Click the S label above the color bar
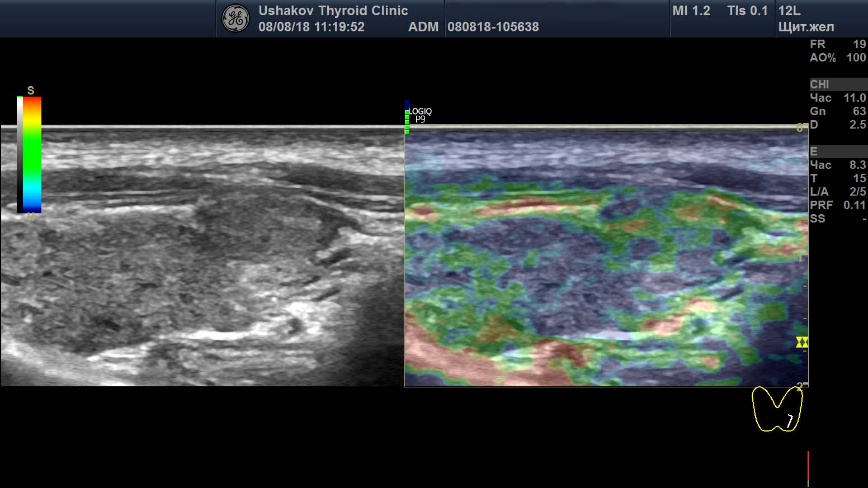 (x=31, y=91)
